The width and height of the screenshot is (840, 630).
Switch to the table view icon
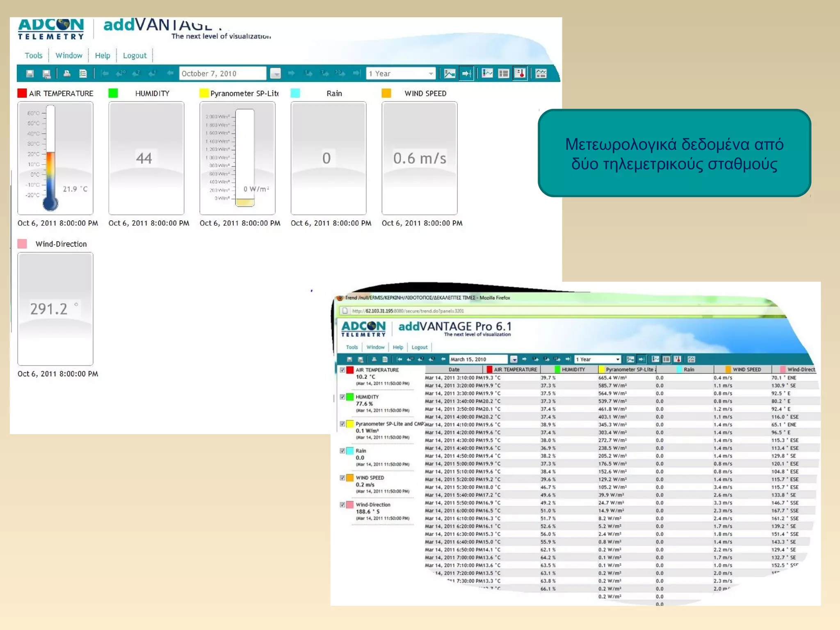(503, 73)
